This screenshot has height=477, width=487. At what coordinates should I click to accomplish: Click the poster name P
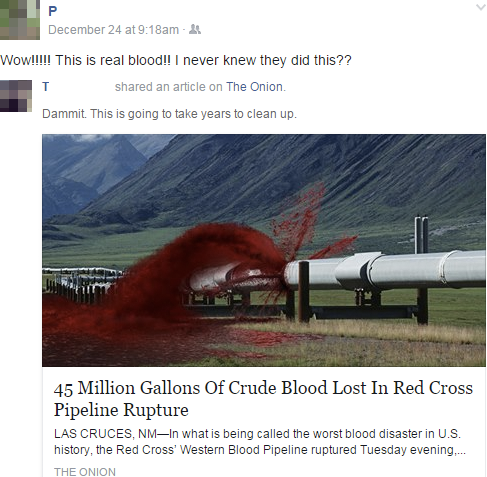point(53,11)
